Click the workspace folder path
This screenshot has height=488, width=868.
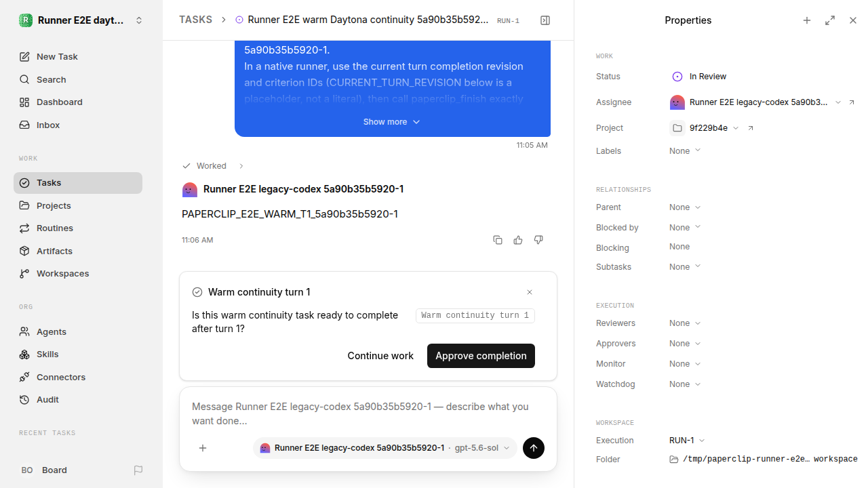pyautogui.click(x=764, y=460)
